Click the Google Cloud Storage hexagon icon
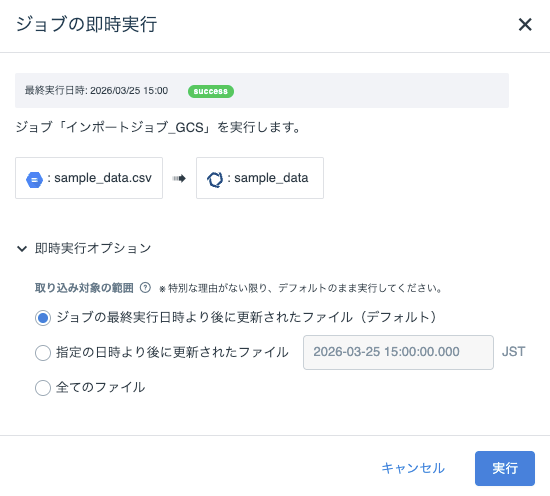Viewport: 550px width, 496px height. point(34,180)
